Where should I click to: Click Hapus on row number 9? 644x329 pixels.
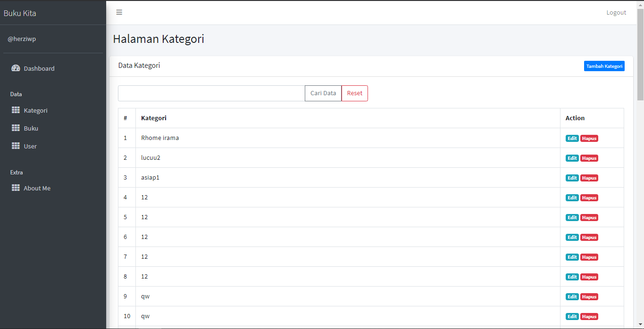point(589,297)
